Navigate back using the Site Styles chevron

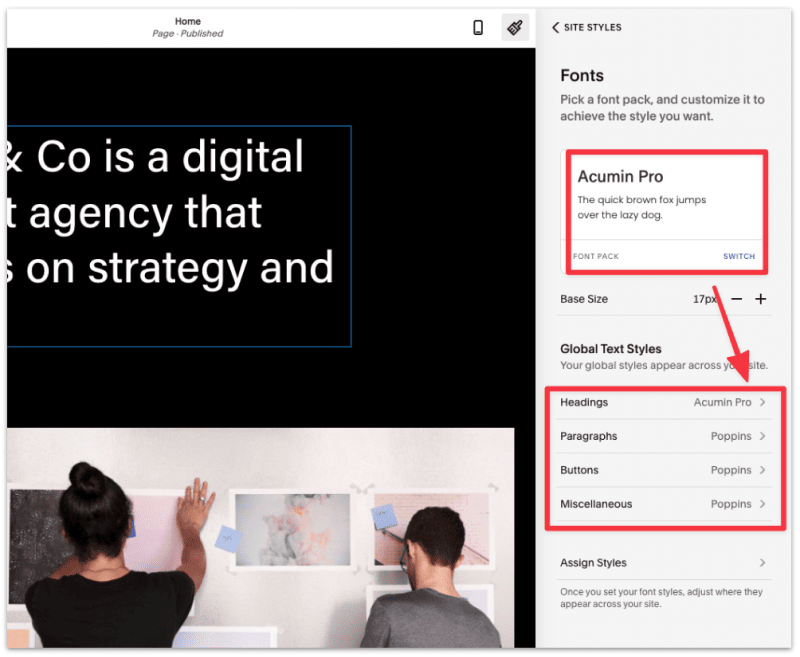pyautogui.click(x=556, y=28)
